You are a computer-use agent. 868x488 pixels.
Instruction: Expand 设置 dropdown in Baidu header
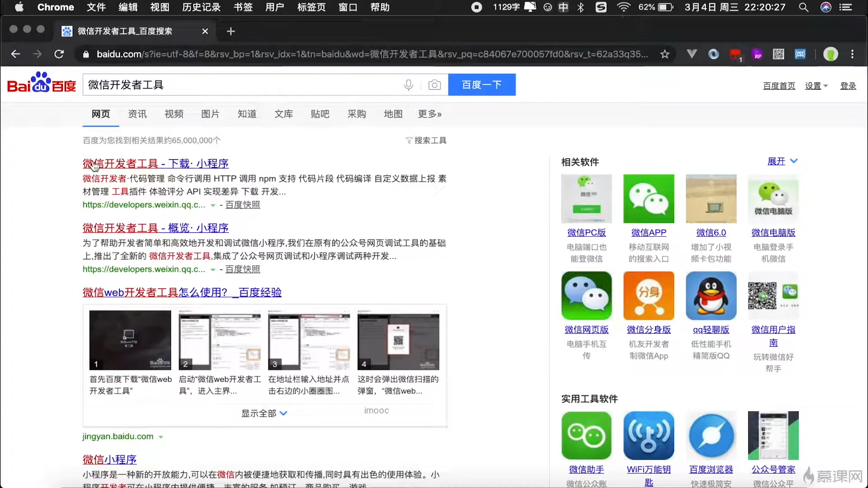click(816, 86)
